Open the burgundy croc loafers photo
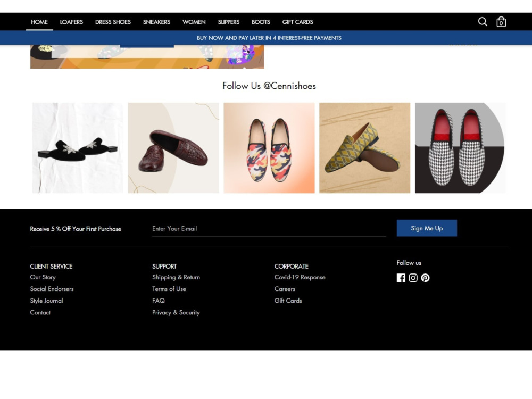 tap(173, 148)
